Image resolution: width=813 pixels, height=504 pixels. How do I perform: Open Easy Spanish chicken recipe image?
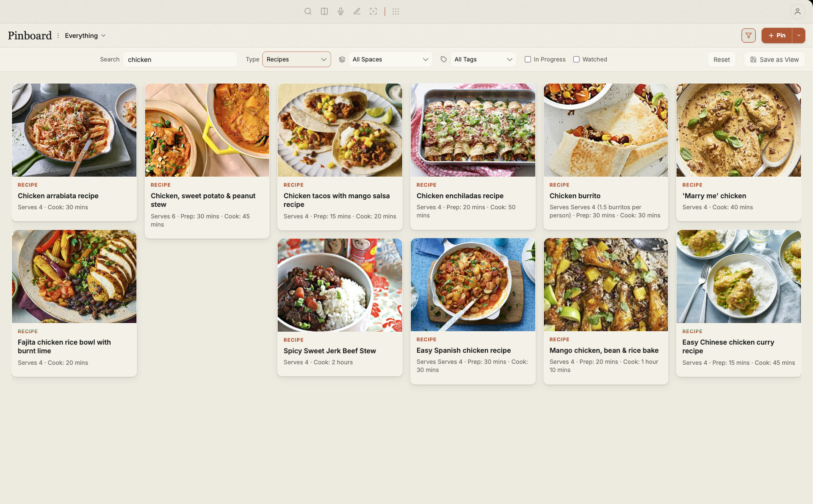point(473,285)
